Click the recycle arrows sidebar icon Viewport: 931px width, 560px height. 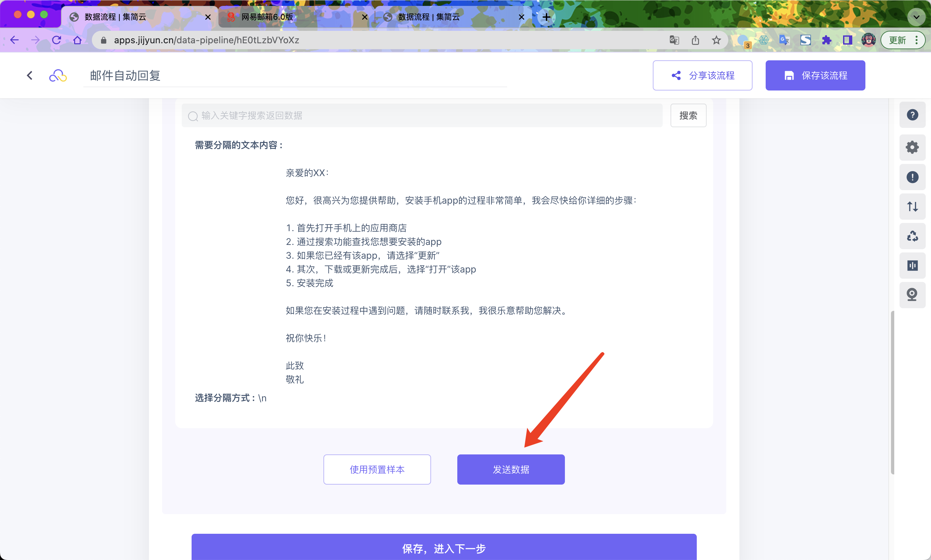click(912, 236)
